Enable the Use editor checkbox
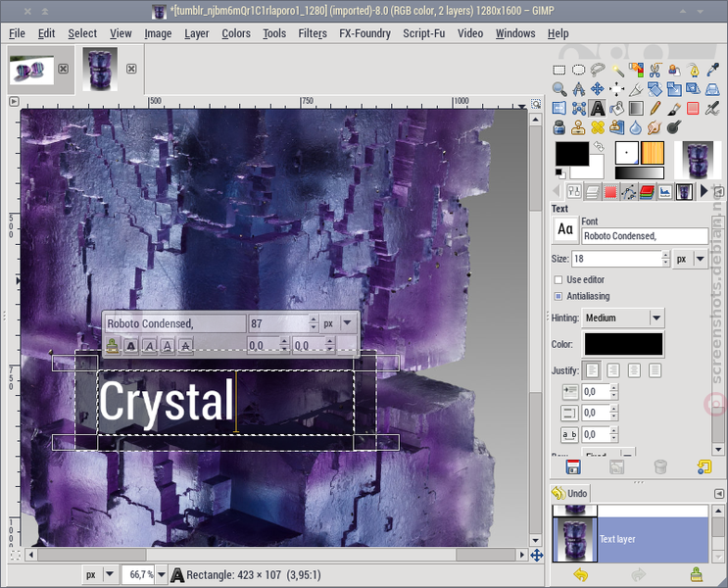 [558, 279]
